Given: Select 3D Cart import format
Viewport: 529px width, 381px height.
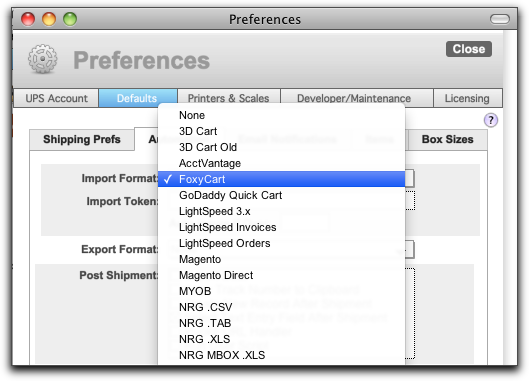Looking at the screenshot, I should (281, 131).
